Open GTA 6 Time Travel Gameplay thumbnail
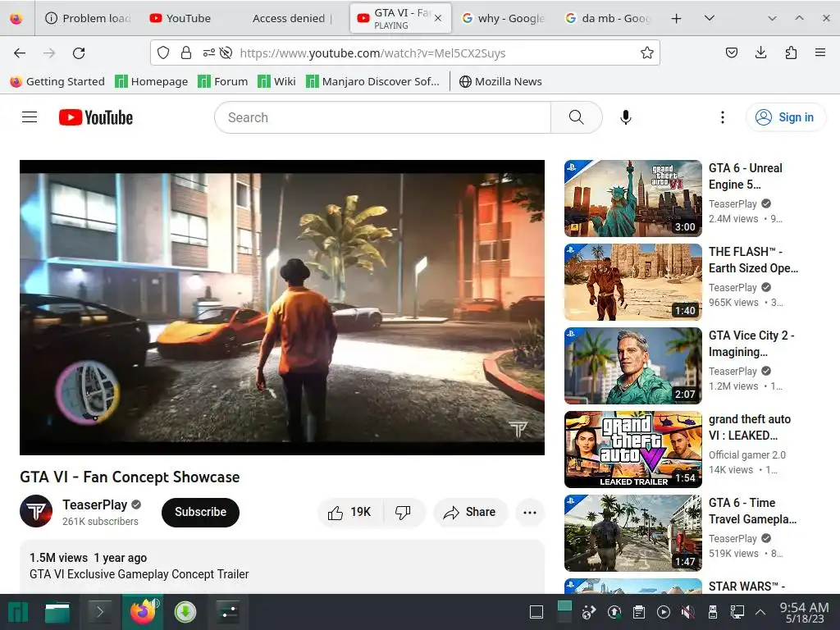 [632, 532]
